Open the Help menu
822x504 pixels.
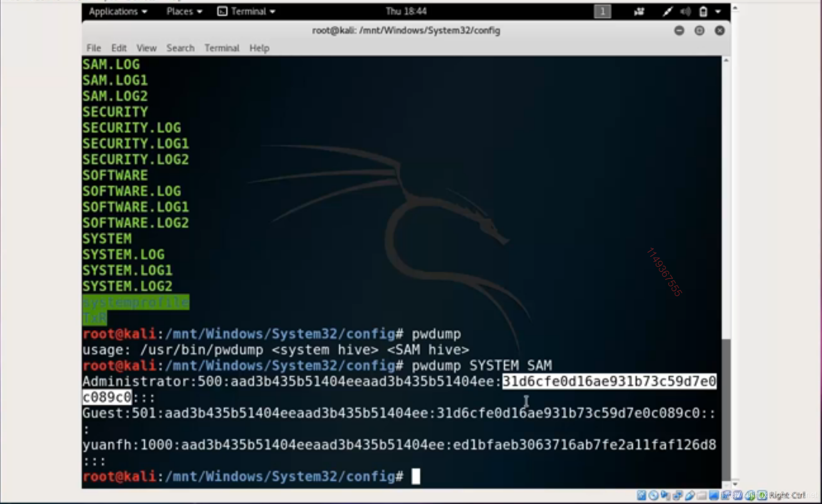(x=259, y=48)
